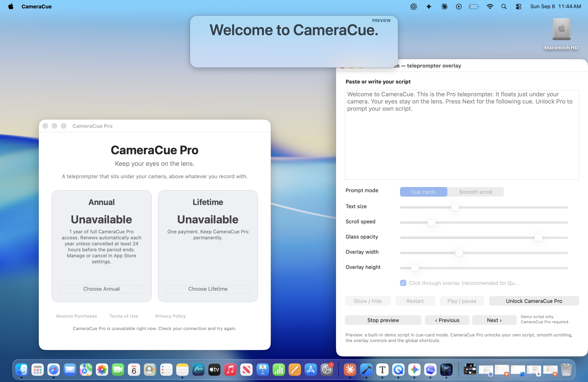Click the date and time in menu bar
This screenshot has height=382, width=588.
tap(556, 7)
